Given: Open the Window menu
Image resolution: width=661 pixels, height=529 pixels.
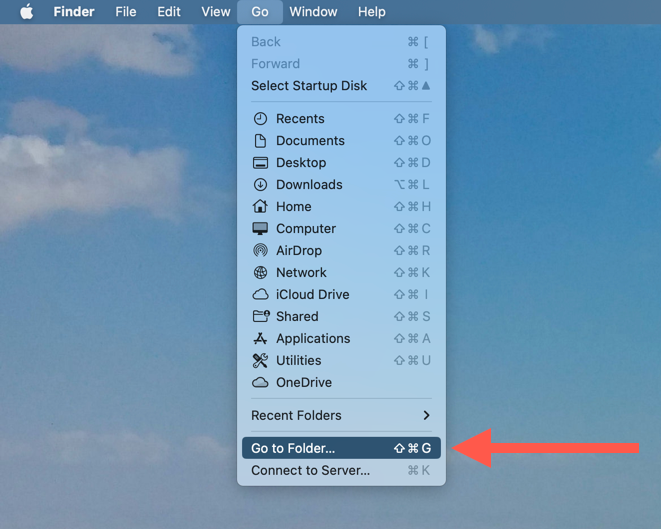Looking at the screenshot, I should (x=313, y=12).
